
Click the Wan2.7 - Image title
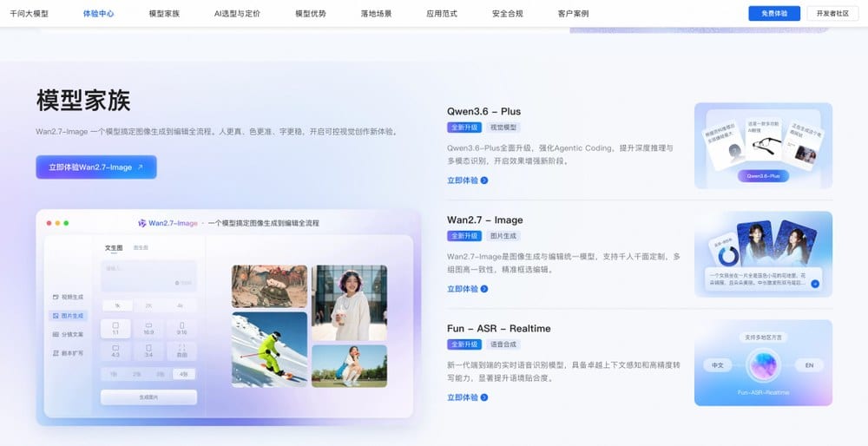click(x=485, y=220)
